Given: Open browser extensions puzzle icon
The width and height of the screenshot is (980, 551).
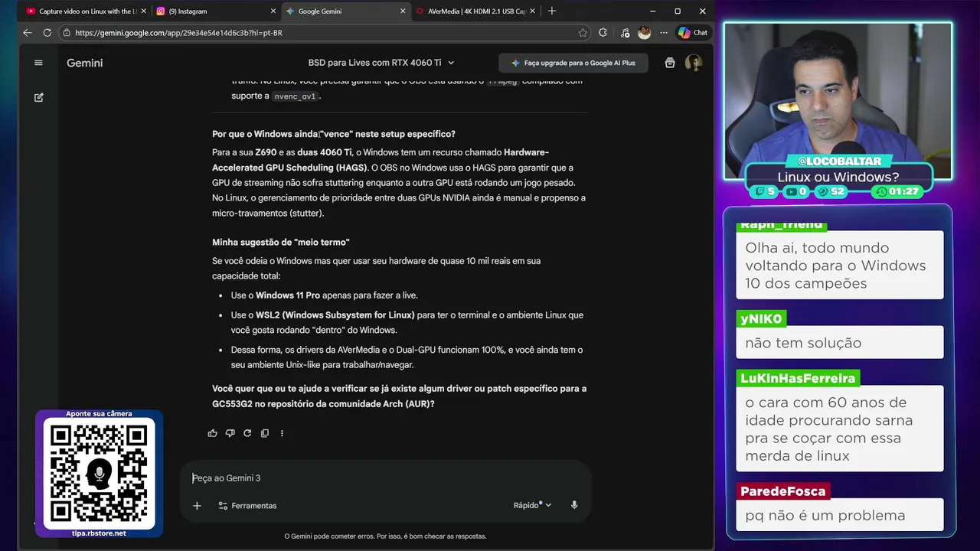Looking at the screenshot, I should tap(603, 33).
